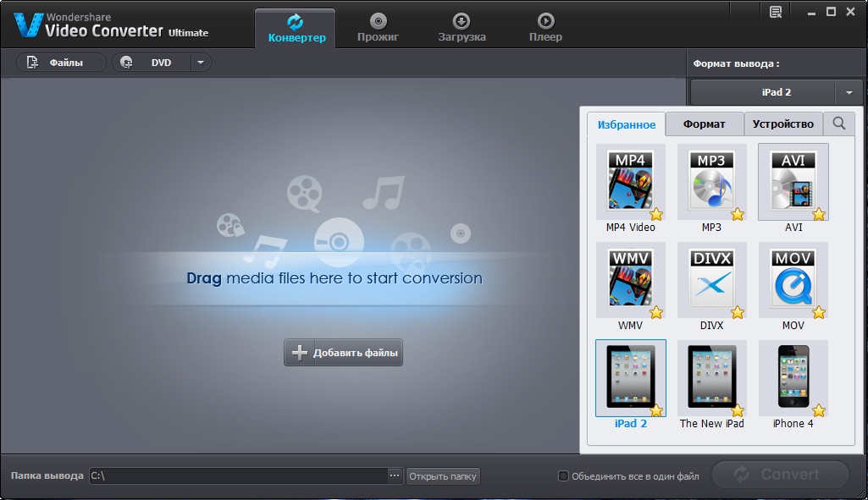Image resolution: width=868 pixels, height=500 pixels.
Task: Browse output folder with the ellipsis button
Action: click(x=394, y=475)
